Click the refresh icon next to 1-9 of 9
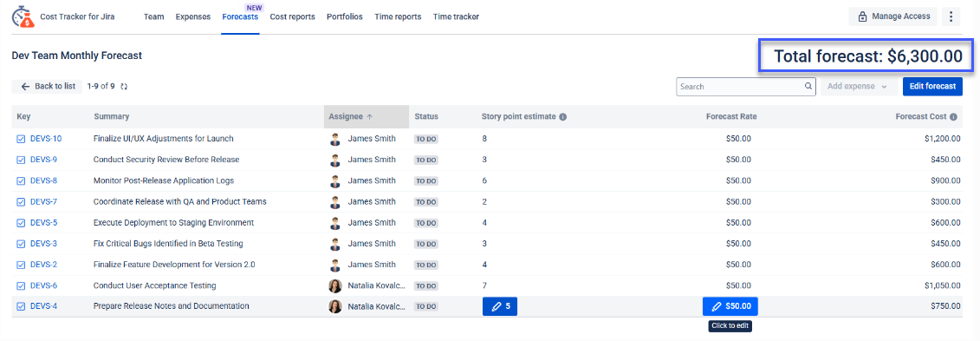980x341 pixels. point(124,87)
